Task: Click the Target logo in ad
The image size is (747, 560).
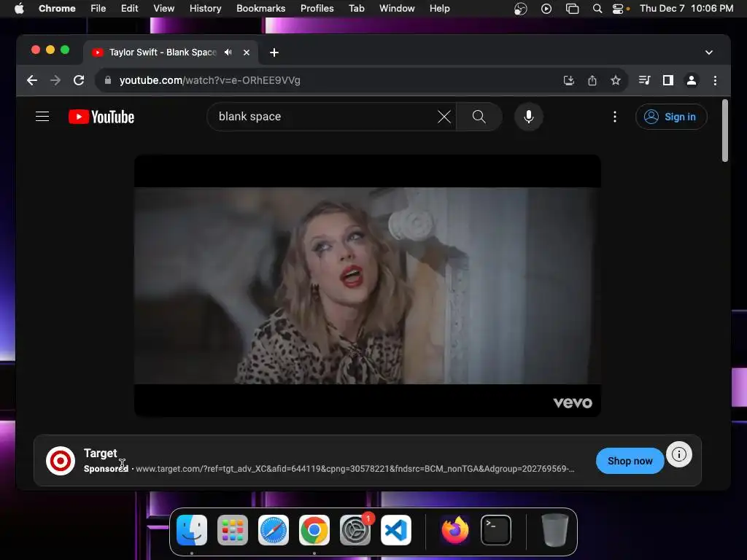Action: [61, 461]
